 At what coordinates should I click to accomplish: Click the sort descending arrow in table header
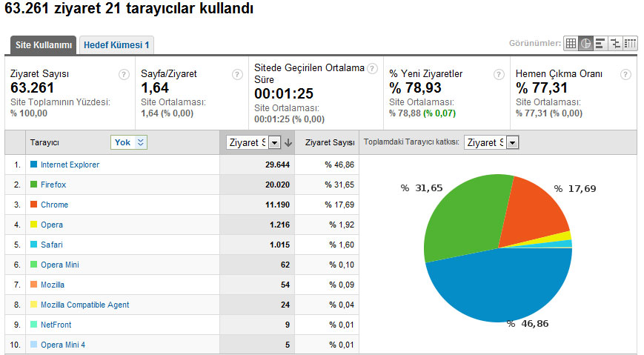coord(288,142)
